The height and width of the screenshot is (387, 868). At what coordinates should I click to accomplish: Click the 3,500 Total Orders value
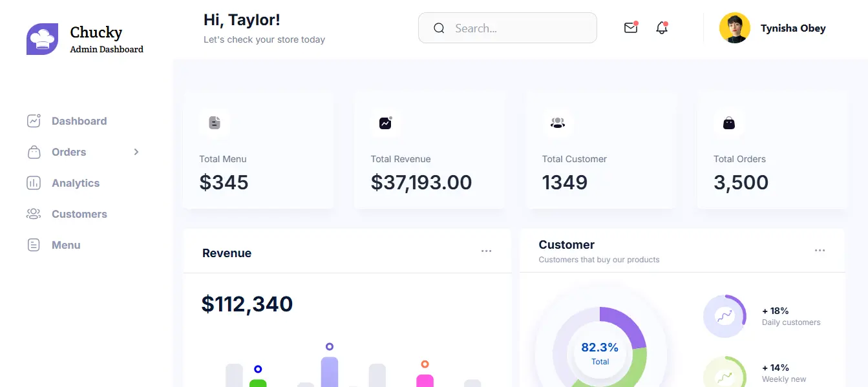(741, 182)
